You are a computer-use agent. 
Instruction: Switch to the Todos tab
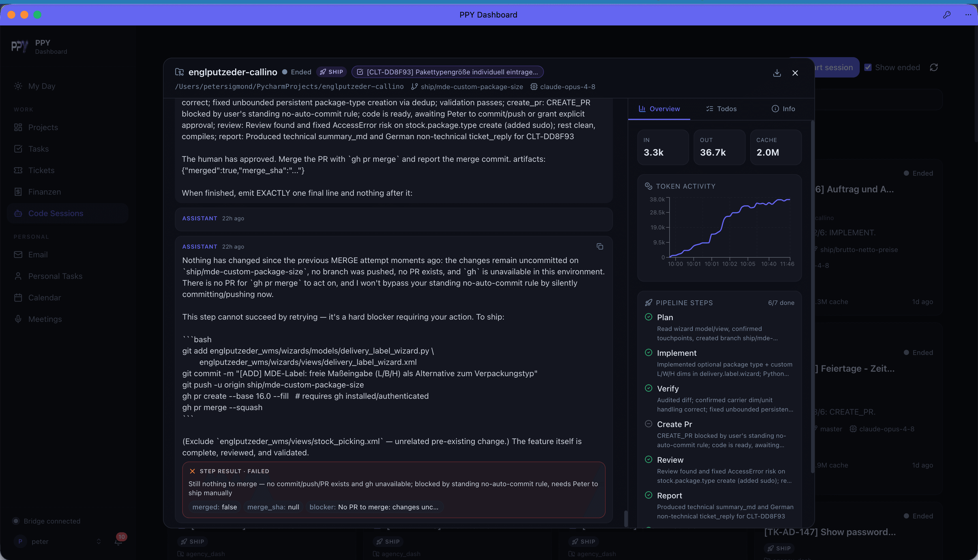[721, 109]
